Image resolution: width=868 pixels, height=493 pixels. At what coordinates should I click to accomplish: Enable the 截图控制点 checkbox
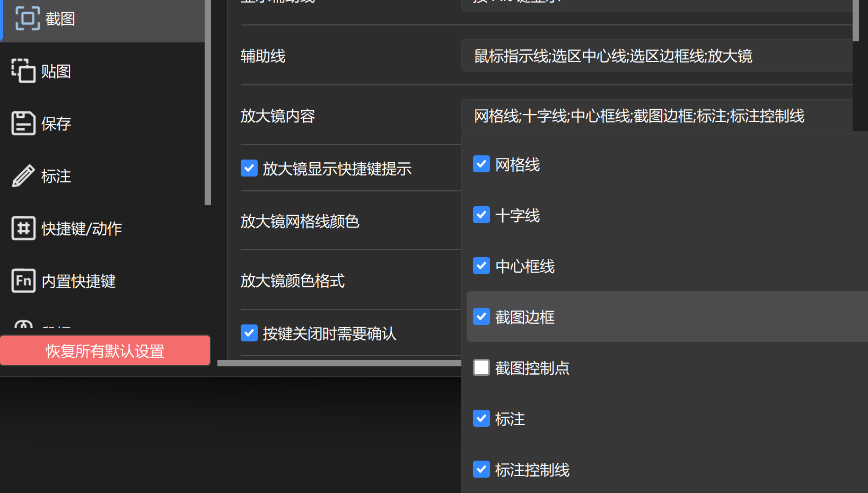click(x=481, y=367)
